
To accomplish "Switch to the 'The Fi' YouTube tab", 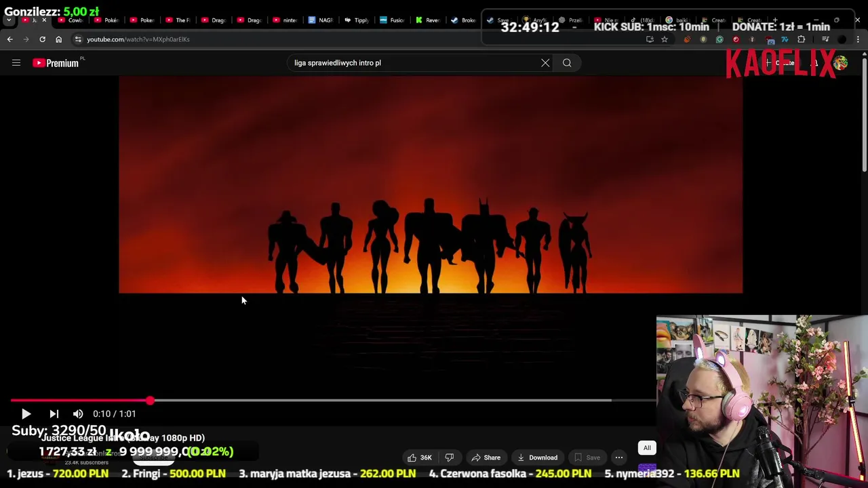I will (x=178, y=20).
